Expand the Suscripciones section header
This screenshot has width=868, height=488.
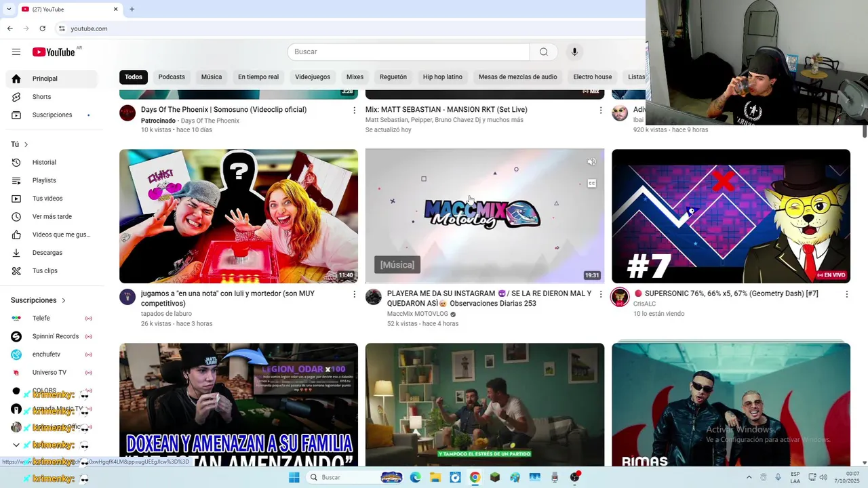pyautogui.click(x=39, y=300)
